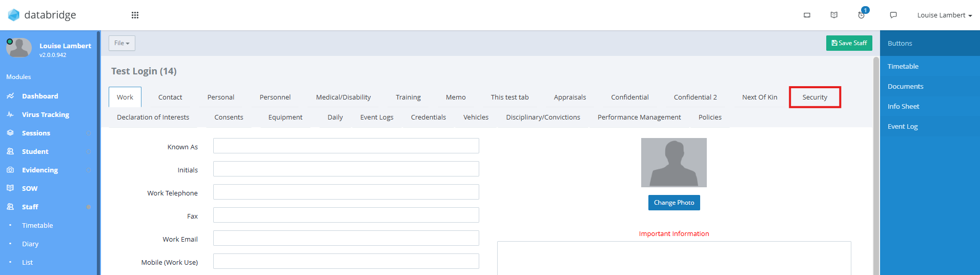Open Timetable under Staff in sidebar
980x275 pixels.
tap(37, 225)
